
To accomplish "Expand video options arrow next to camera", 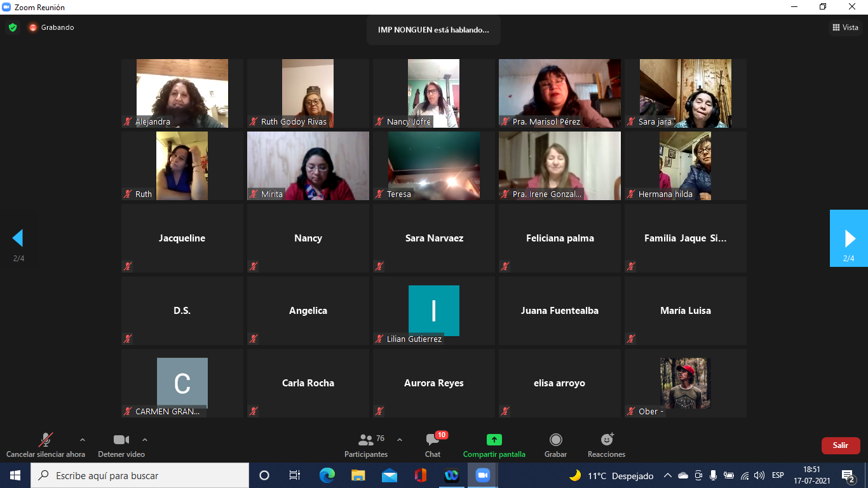I will coord(145,440).
